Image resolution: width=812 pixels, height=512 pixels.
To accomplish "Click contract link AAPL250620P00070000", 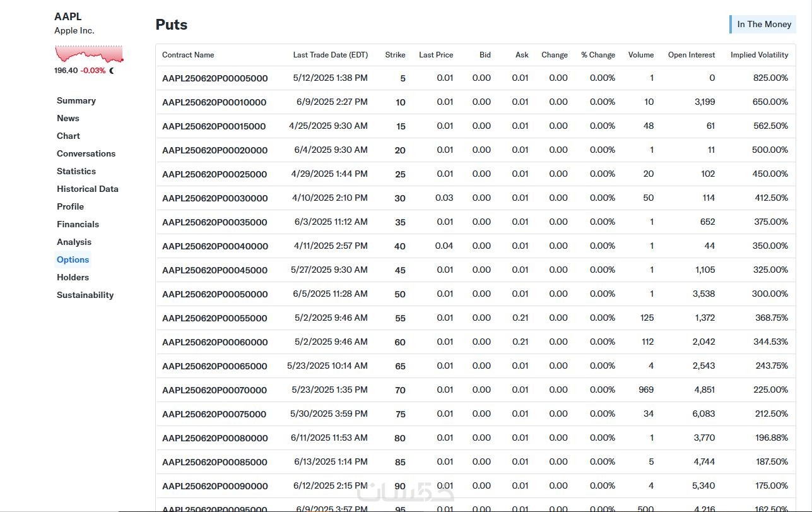I will point(215,390).
